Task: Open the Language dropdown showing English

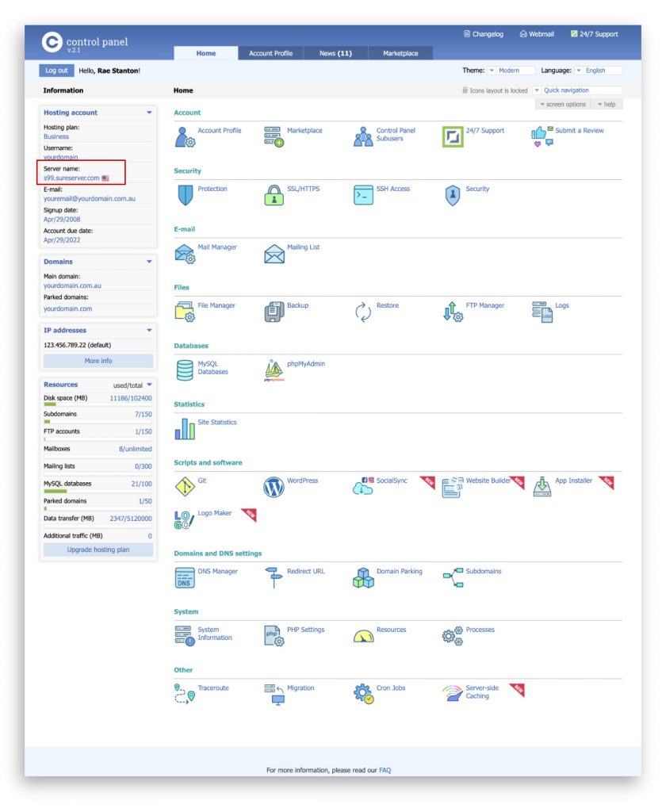Action: click(598, 71)
